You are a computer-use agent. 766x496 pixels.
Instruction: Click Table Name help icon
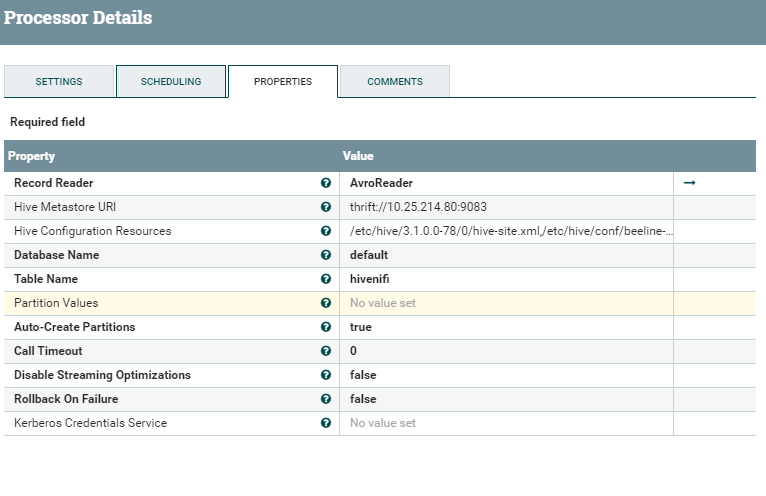326,279
